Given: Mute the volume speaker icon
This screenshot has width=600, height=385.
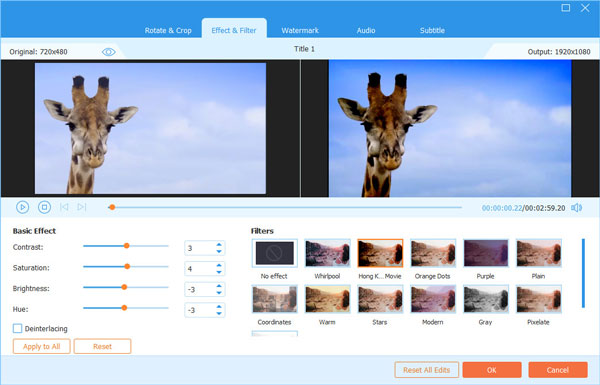Looking at the screenshot, I should (x=576, y=208).
